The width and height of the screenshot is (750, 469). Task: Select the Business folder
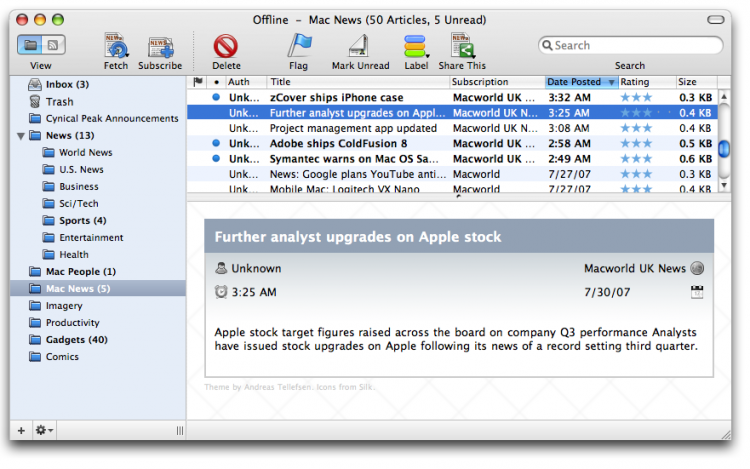tap(98, 186)
